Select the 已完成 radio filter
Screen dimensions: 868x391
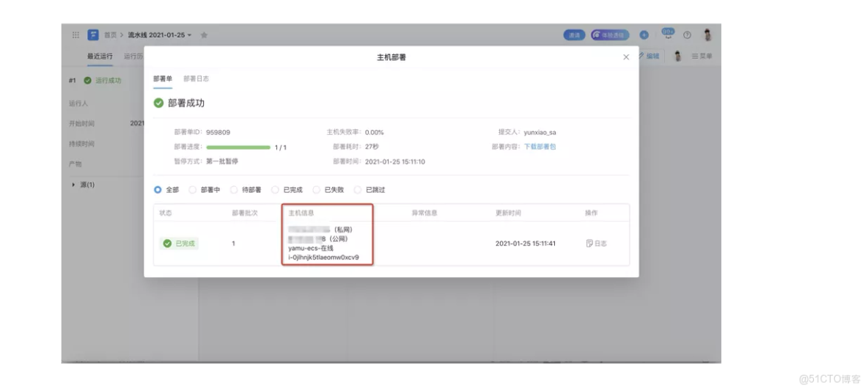[275, 189]
